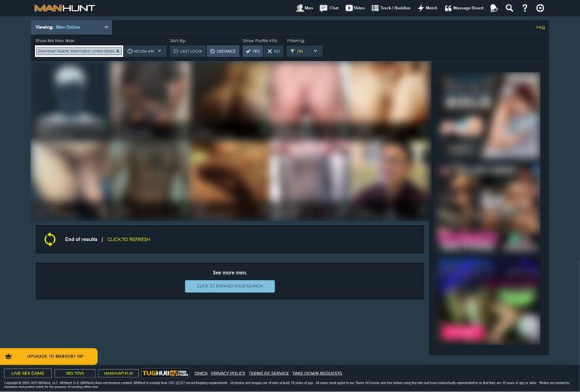Click the TugHub TV footer logo
Viewport: 580px width, 392px height.
[165, 373]
